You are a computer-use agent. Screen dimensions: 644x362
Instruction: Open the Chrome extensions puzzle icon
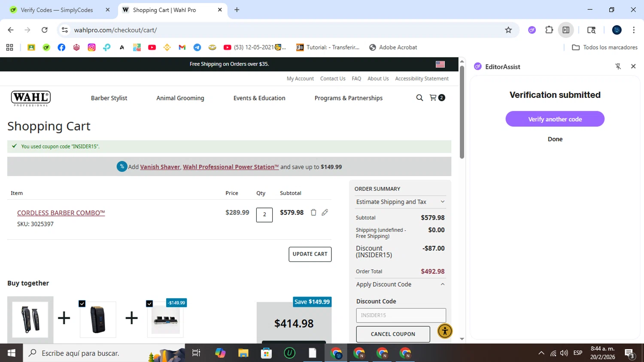pos(549,30)
